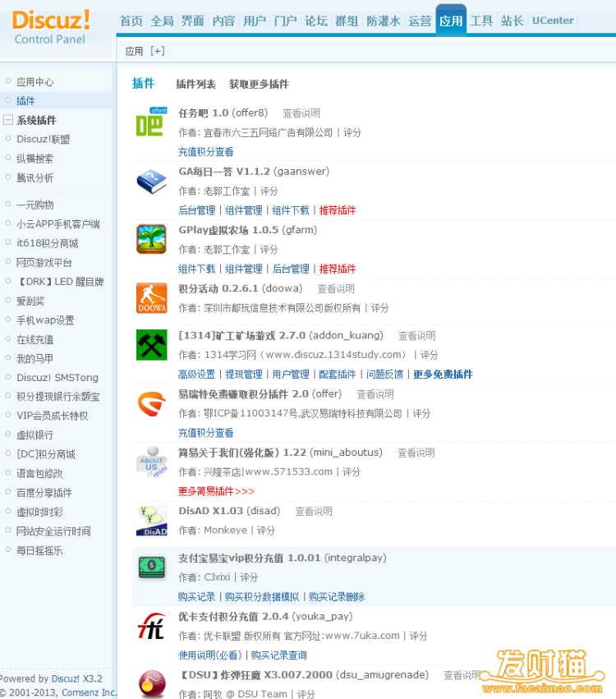Open 使用说明(必看) for 优卡支付

pos(210,655)
